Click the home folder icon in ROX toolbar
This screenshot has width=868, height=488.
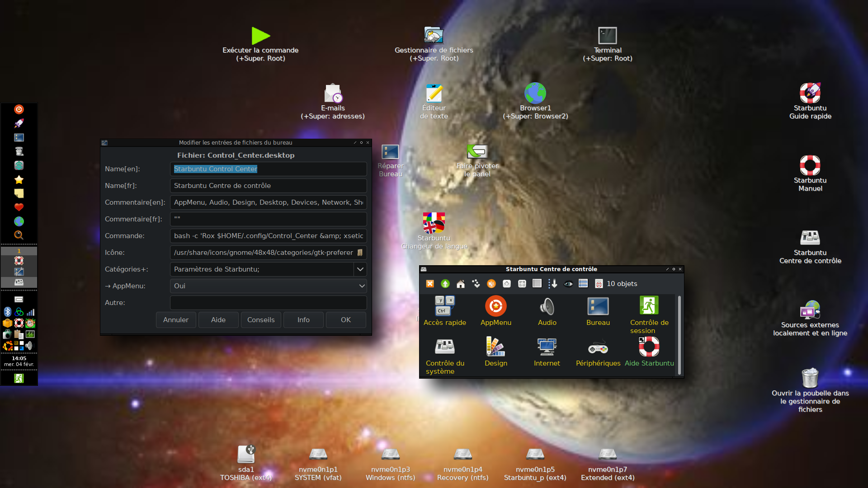click(x=460, y=284)
